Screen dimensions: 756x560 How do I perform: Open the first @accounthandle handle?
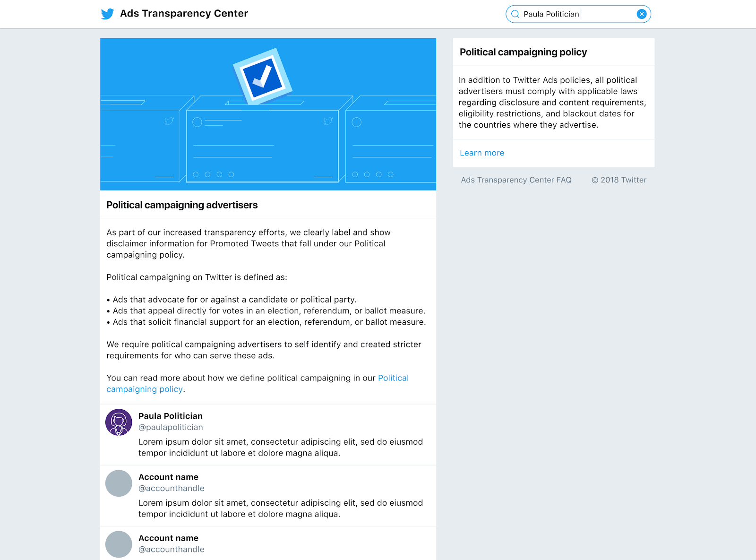(172, 488)
